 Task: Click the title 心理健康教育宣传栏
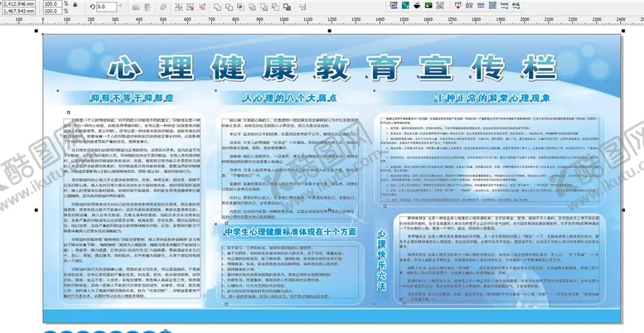tap(332, 68)
